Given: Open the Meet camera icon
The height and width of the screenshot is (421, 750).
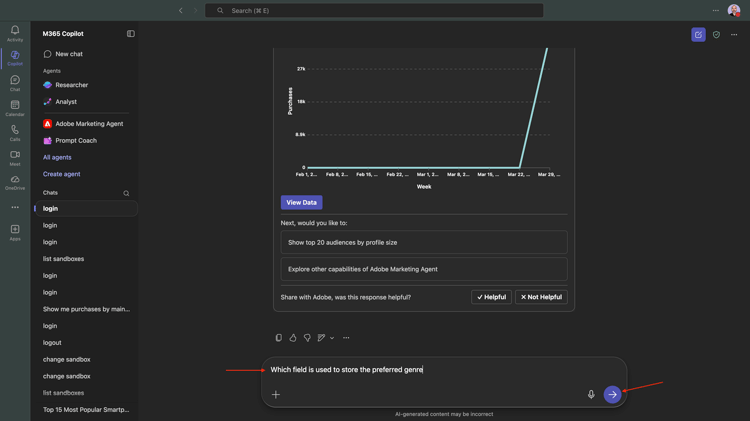Looking at the screenshot, I should pos(15,157).
